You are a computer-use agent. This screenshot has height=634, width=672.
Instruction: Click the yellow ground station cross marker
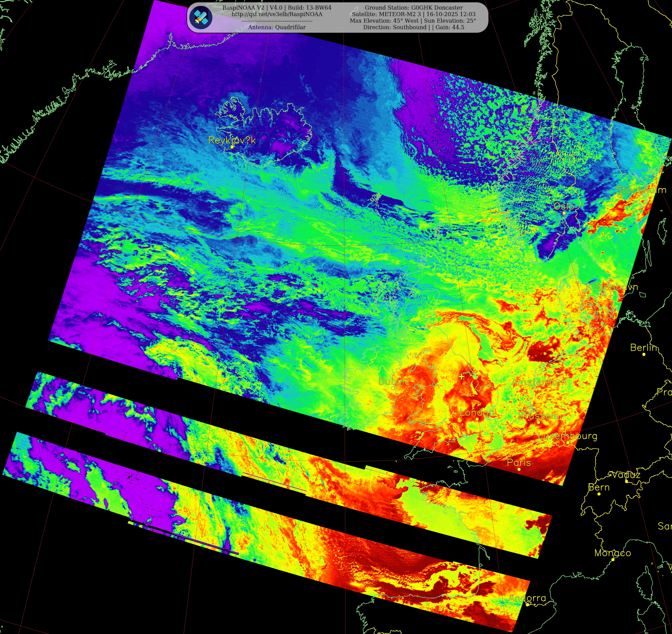coord(461,376)
